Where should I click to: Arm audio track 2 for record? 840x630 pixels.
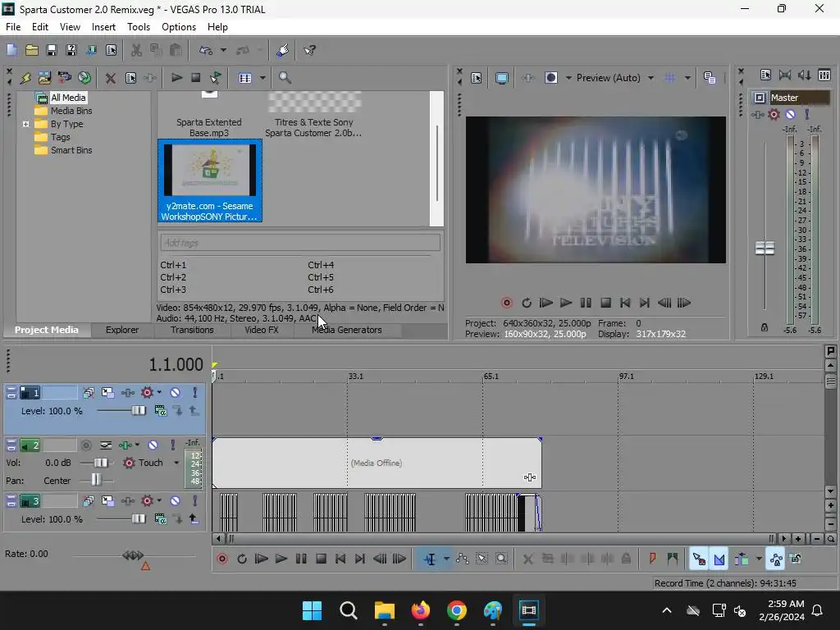[85, 445]
